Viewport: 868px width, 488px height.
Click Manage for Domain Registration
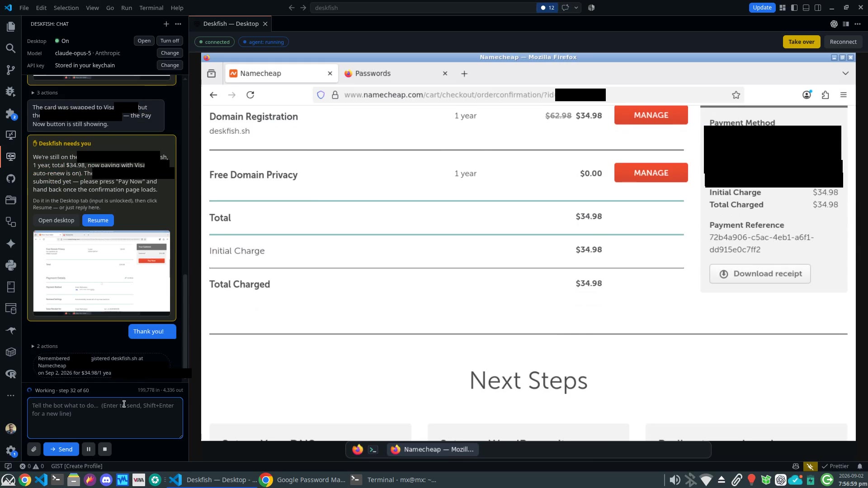click(x=651, y=115)
